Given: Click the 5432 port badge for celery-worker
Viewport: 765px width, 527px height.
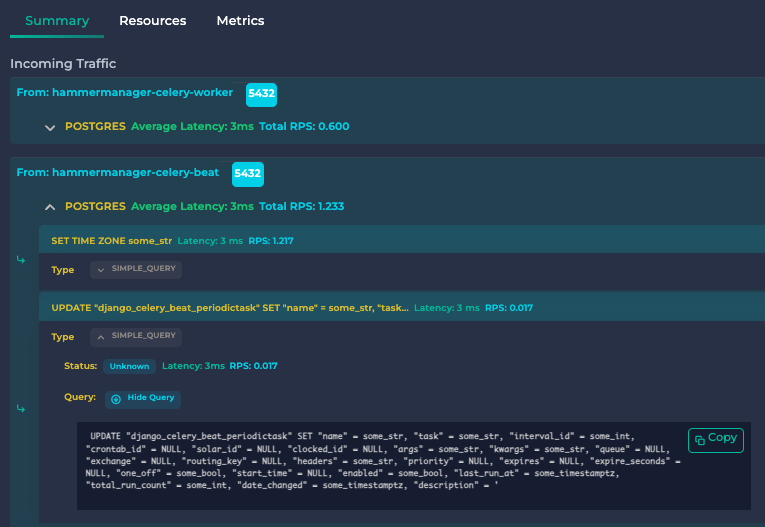Looking at the screenshot, I should click(x=262, y=94).
